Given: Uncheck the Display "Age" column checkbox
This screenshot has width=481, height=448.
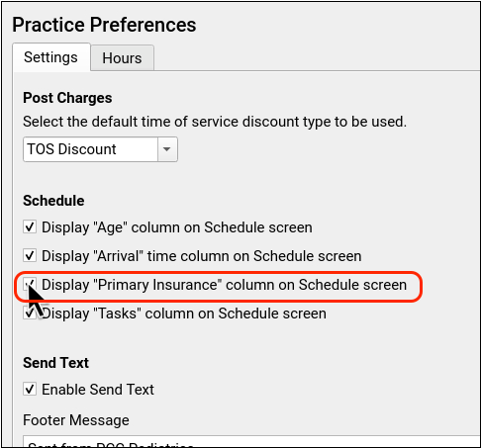Looking at the screenshot, I should pos(30,226).
